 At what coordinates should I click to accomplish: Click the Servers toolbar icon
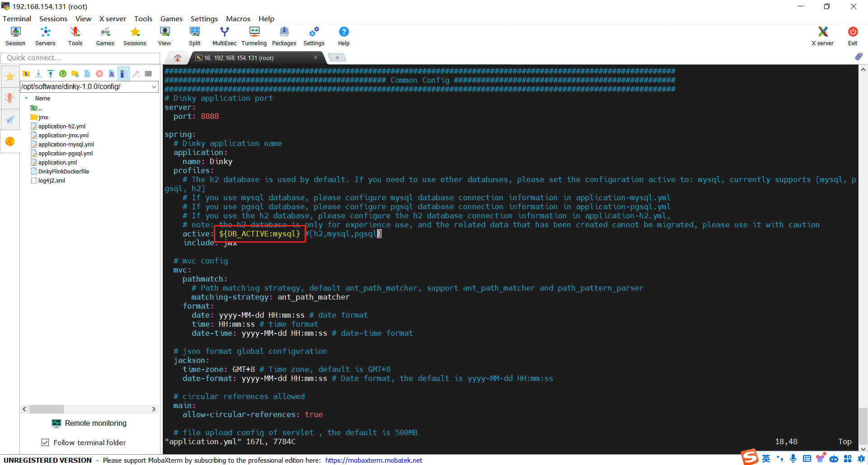45,36
